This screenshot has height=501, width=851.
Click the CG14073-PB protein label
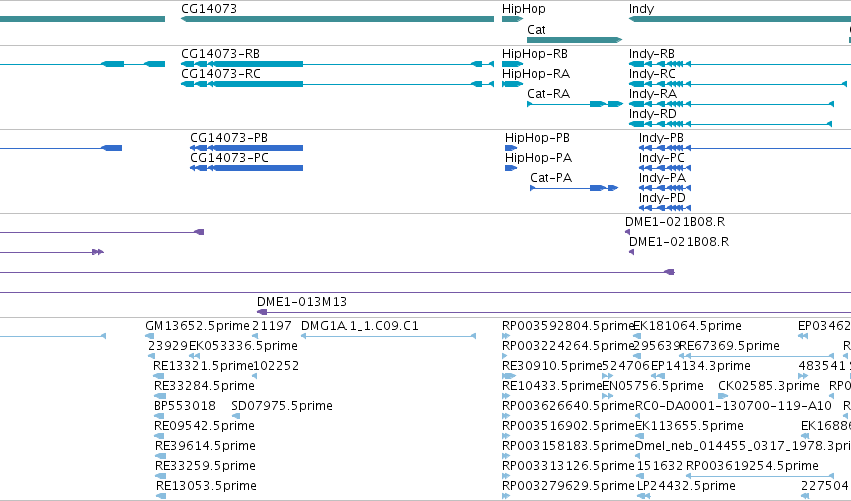click(229, 138)
